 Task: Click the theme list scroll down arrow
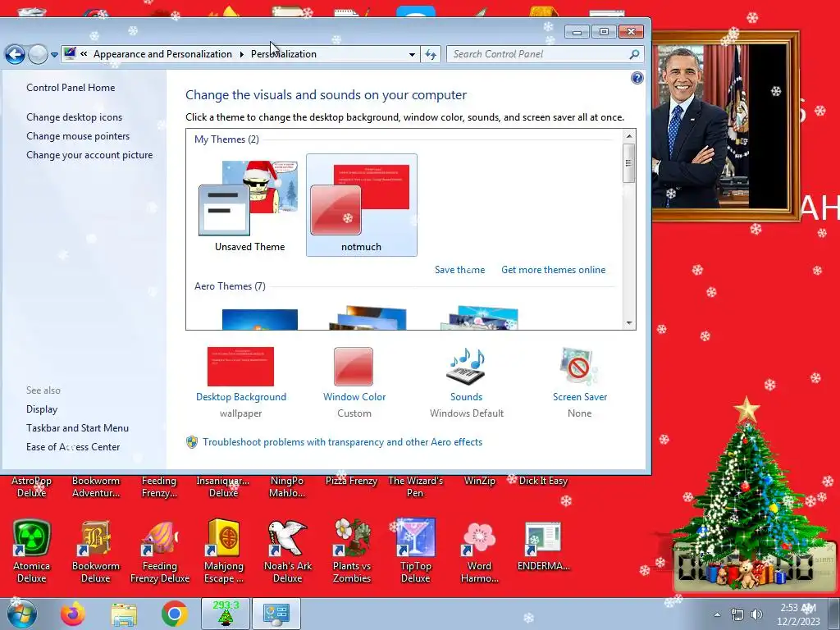pyautogui.click(x=629, y=323)
